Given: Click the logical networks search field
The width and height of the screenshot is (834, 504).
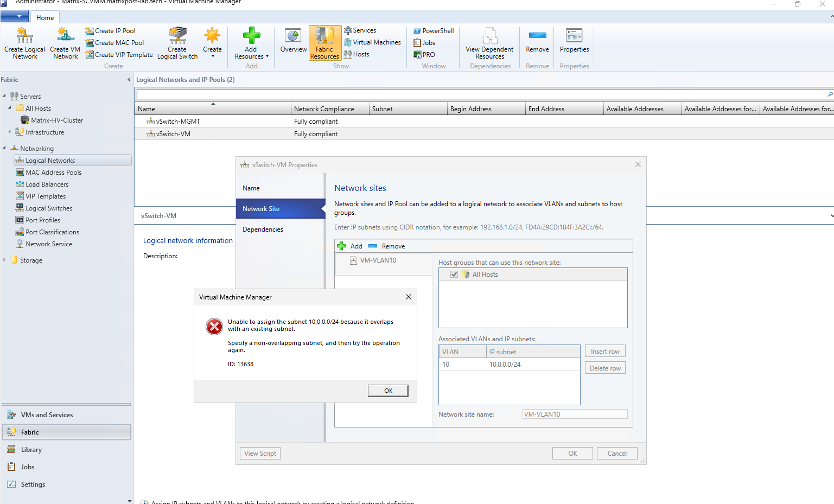Looking at the screenshot, I should [481, 94].
